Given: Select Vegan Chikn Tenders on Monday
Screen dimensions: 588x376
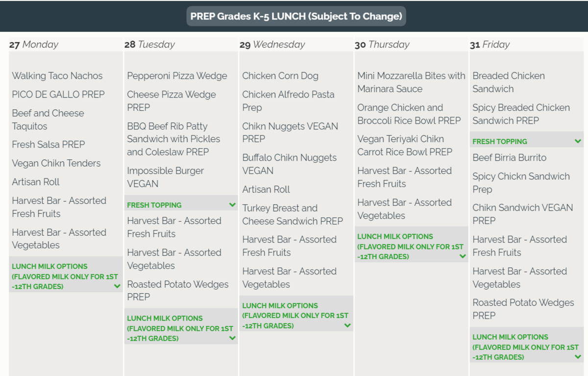Looking at the screenshot, I should (56, 163).
